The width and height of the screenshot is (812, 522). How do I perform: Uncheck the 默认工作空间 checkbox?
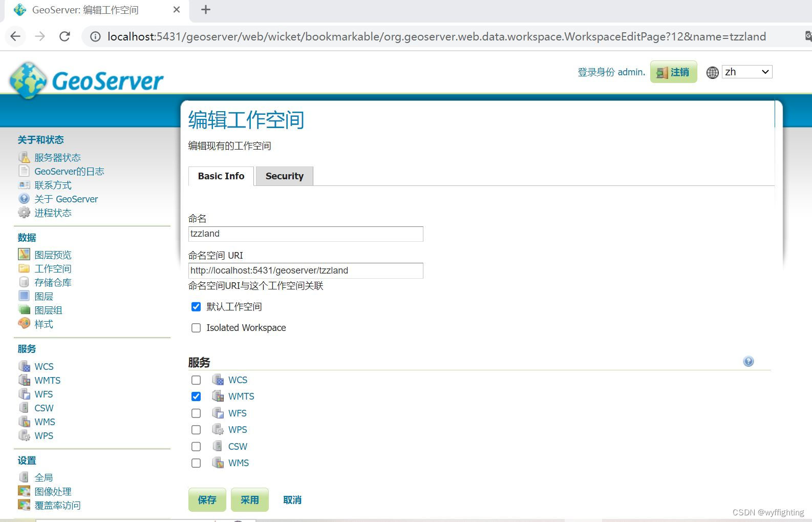click(196, 306)
